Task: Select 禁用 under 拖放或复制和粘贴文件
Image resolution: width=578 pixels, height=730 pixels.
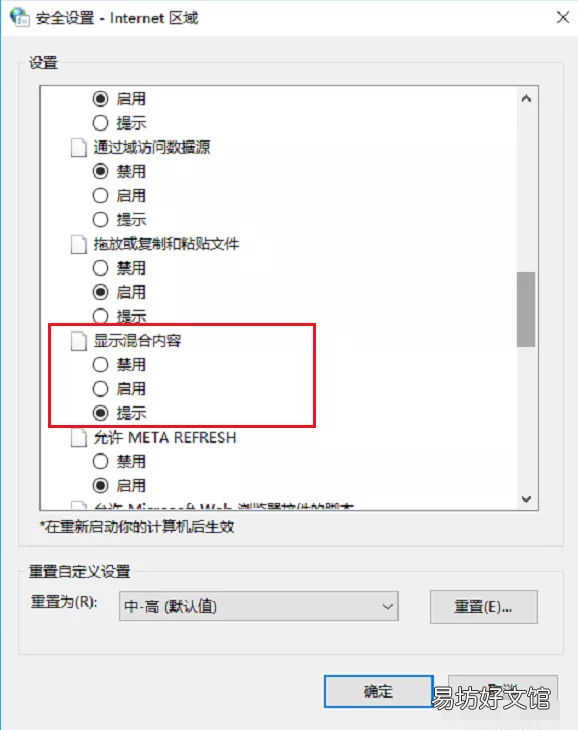Action: (101, 268)
